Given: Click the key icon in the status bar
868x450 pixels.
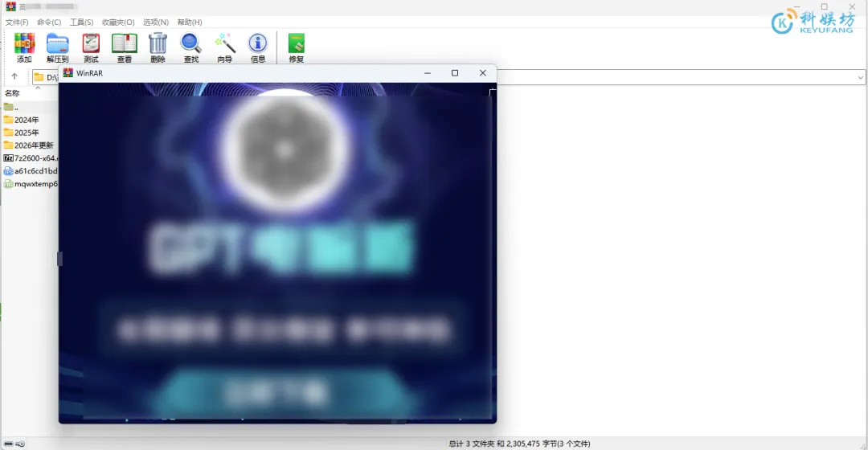Looking at the screenshot, I should coord(20,444).
